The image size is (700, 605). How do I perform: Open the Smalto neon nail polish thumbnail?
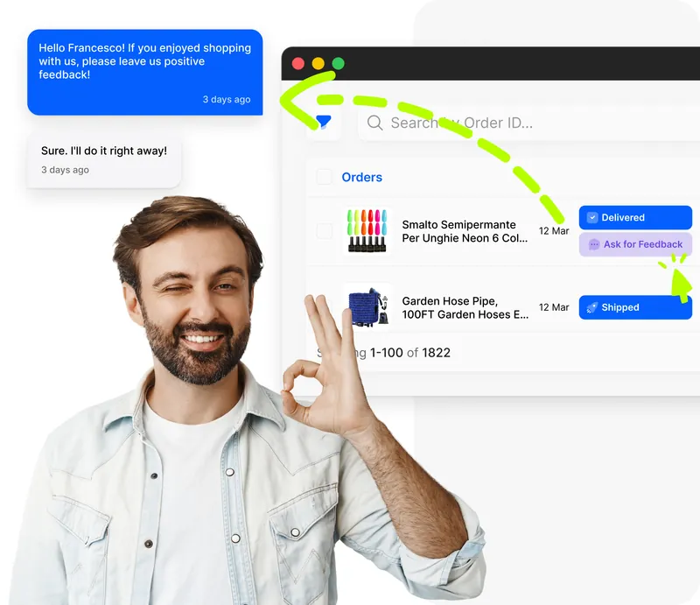(367, 229)
